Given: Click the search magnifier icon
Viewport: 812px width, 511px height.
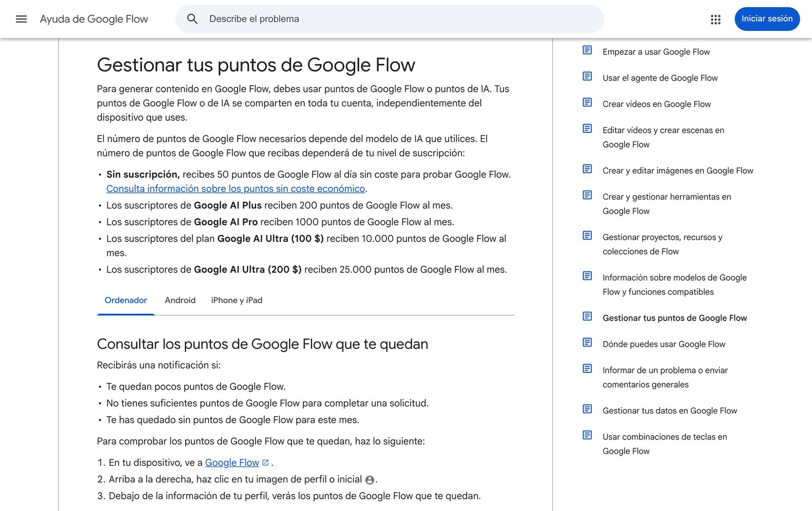Looking at the screenshot, I should [x=192, y=19].
